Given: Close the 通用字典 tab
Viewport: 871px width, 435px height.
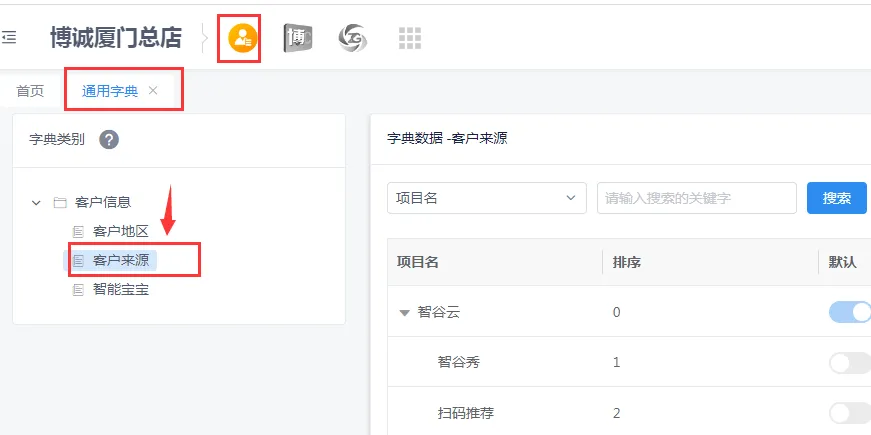Looking at the screenshot, I should 153,91.
